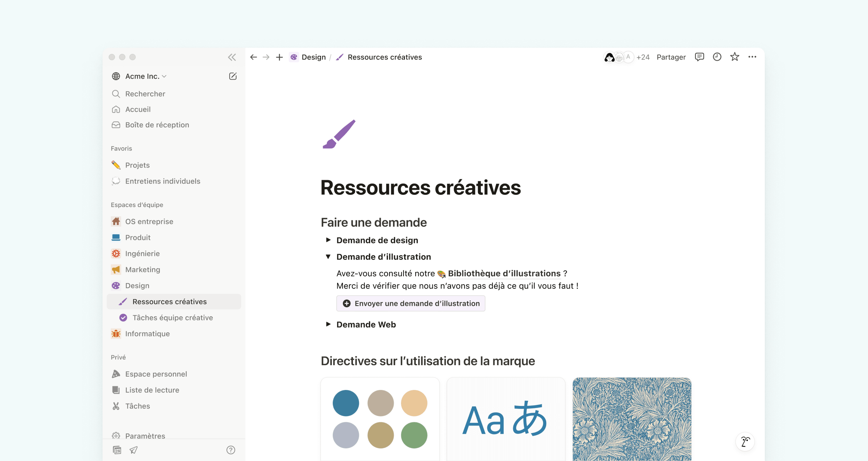The height and width of the screenshot is (461, 868).
Task: Click the peach orange color swatch
Action: tap(414, 403)
